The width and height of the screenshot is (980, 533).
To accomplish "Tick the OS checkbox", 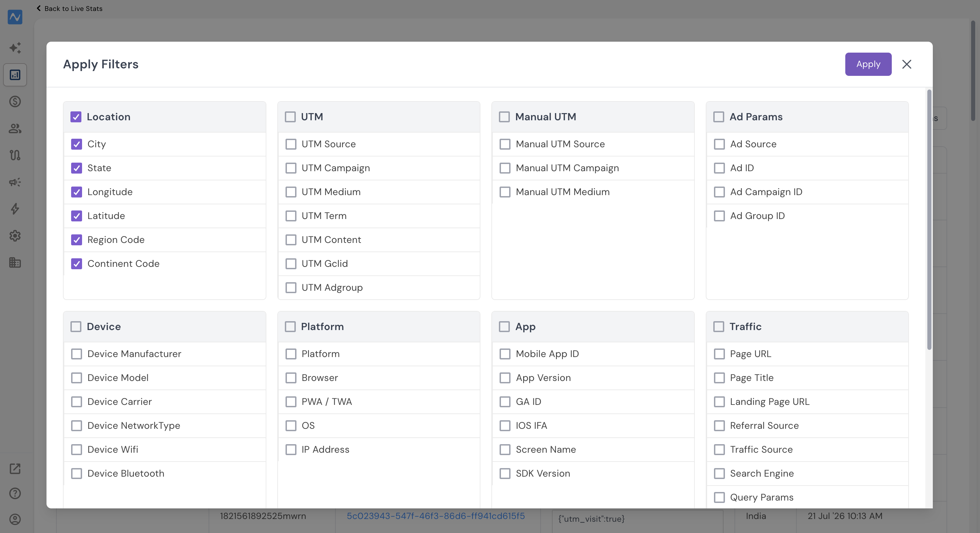I will [x=291, y=426].
